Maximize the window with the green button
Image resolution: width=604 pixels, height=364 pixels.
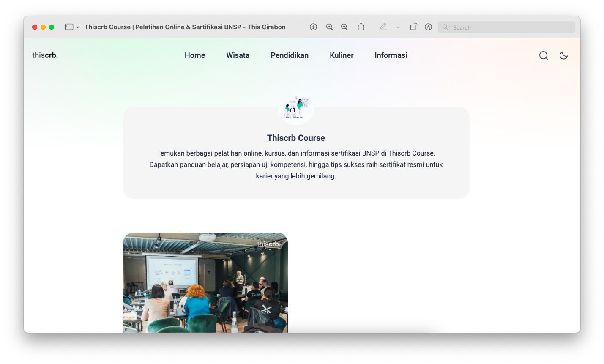coord(52,27)
